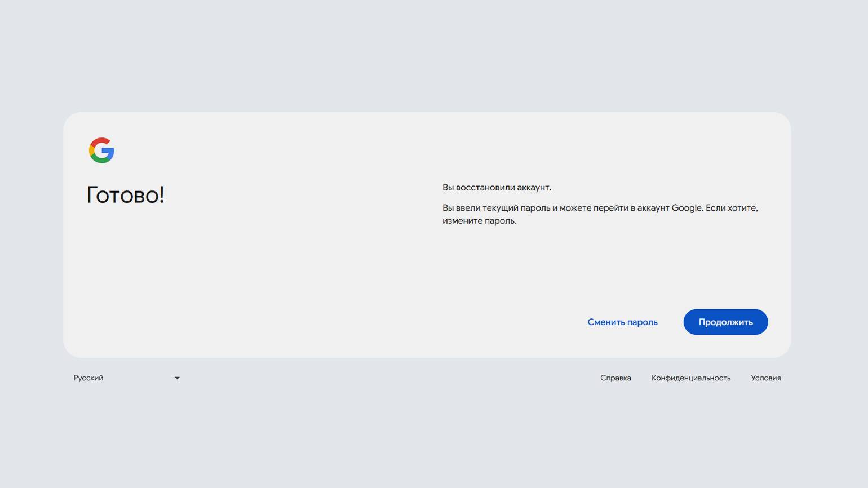Click the blue Продолжить button

[x=725, y=322]
